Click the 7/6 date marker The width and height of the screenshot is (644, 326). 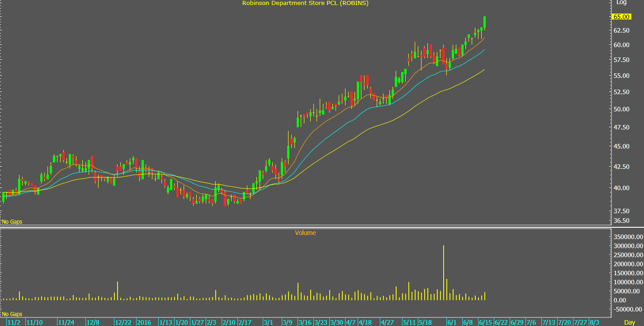click(531, 322)
